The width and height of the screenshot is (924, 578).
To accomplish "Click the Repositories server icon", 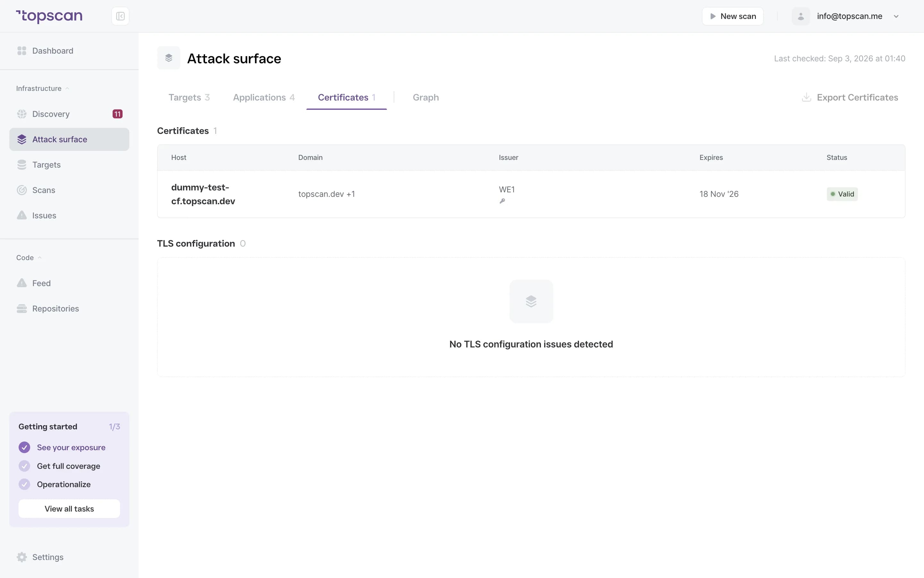I will pyautogui.click(x=22, y=309).
